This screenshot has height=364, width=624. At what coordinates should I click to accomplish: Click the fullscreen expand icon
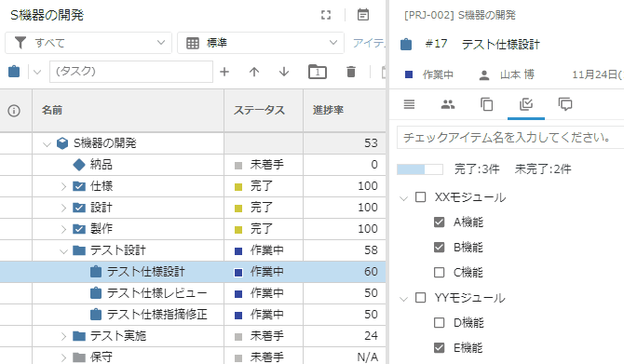point(326,15)
